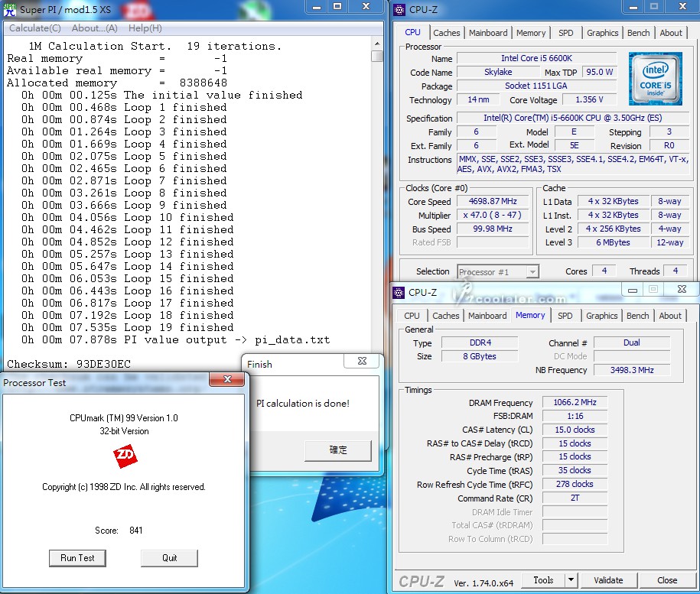Click the Super PI vertical scrollbar thumb
This screenshot has height=594, width=700.
377,57
